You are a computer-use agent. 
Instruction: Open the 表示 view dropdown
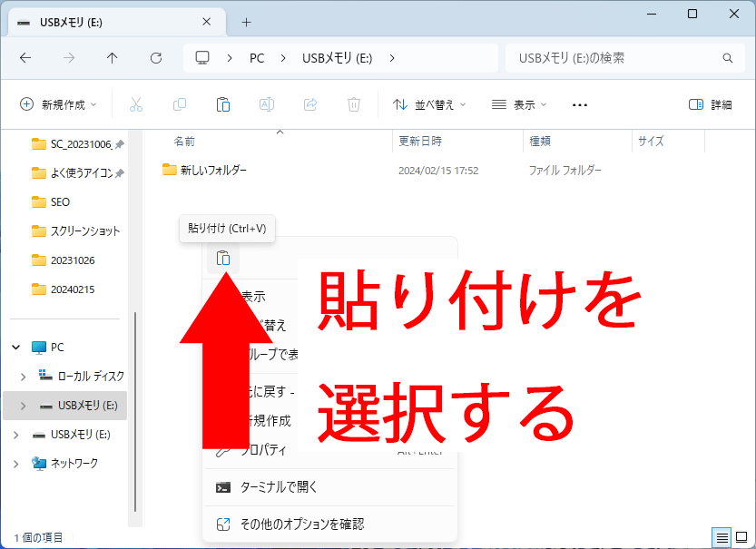(519, 104)
